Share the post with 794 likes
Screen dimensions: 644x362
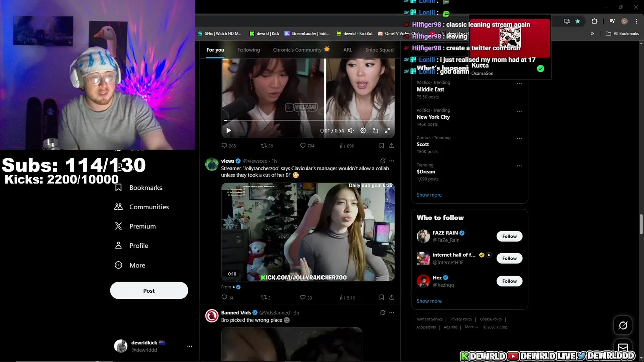tap(392, 146)
